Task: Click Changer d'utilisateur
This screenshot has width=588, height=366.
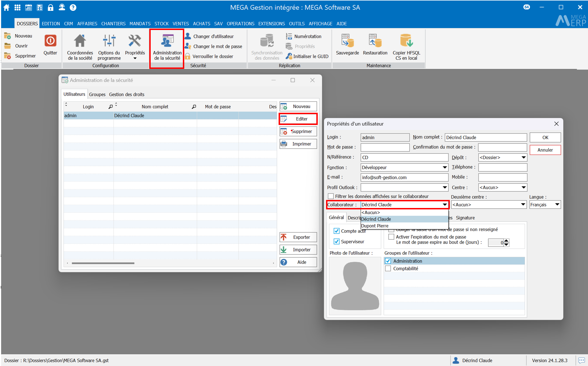Action: point(213,36)
